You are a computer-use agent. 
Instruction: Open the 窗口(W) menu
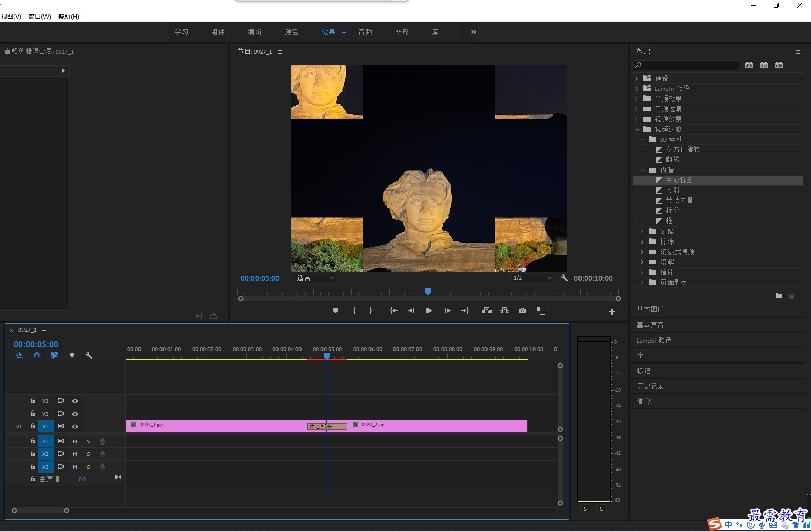click(40, 16)
